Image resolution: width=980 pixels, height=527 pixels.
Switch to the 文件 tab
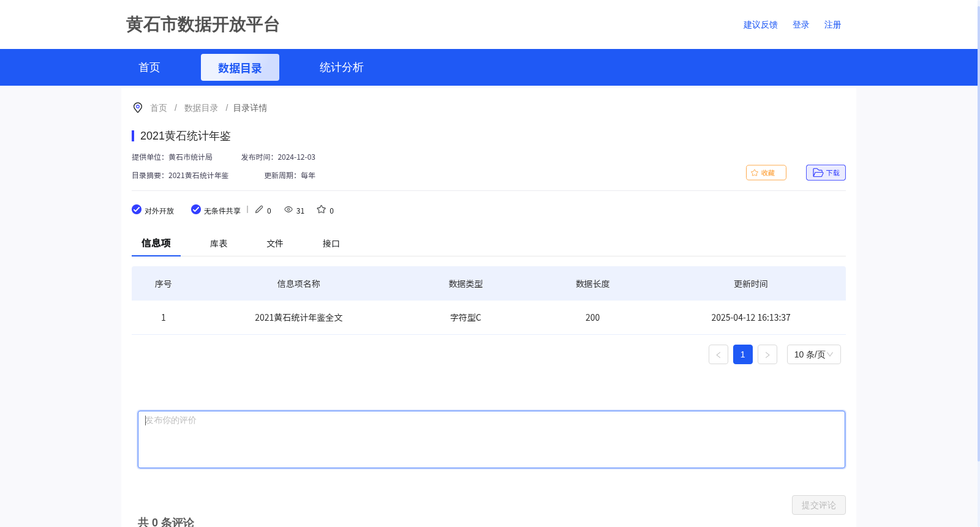275,244
